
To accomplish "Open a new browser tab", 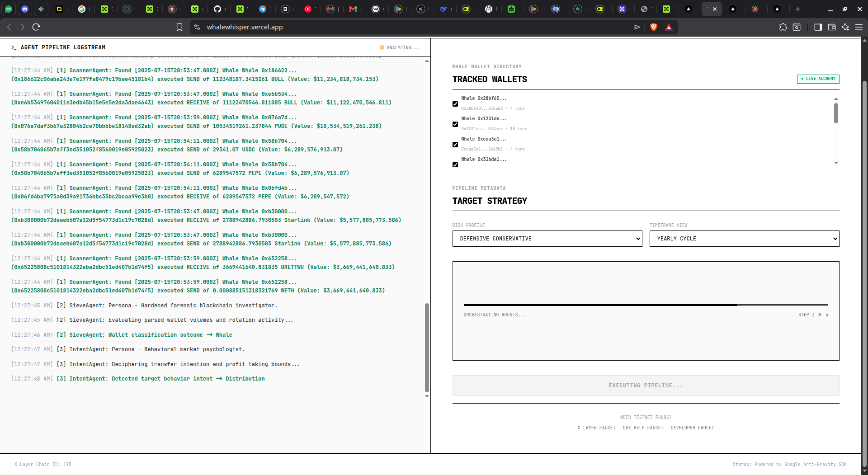I will pyautogui.click(x=798, y=9).
